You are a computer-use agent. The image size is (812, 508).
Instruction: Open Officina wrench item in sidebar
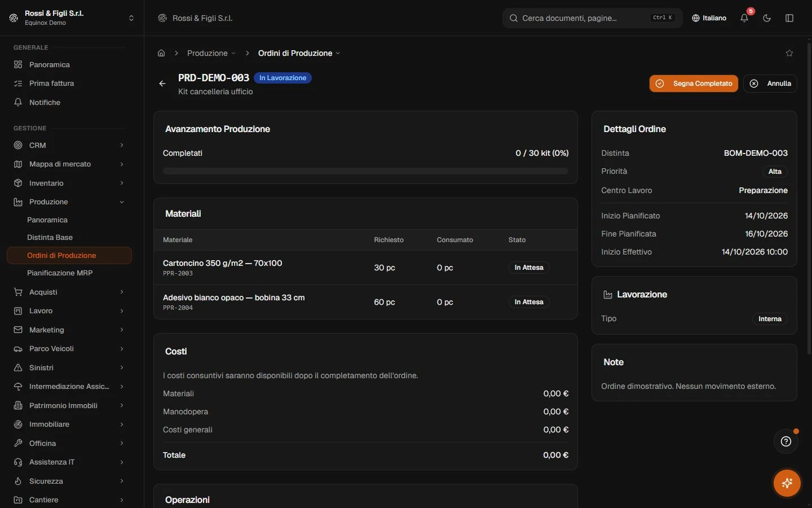(x=69, y=444)
